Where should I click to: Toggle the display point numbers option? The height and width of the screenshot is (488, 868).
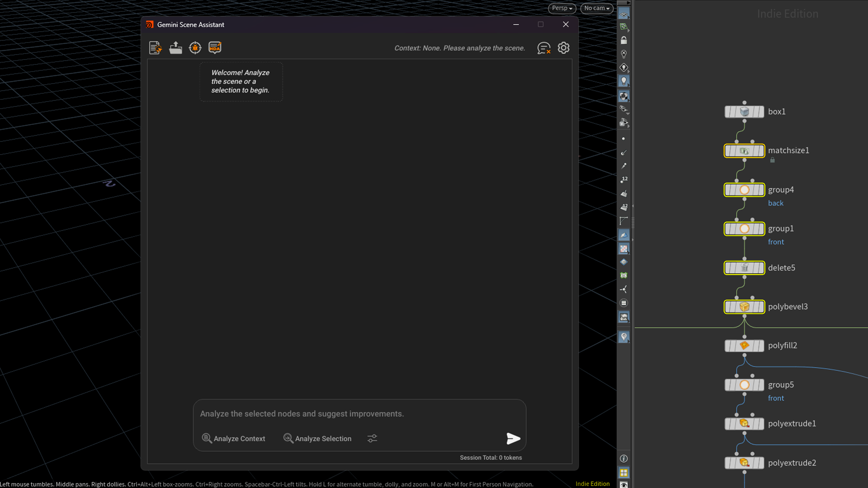[624, 179]
